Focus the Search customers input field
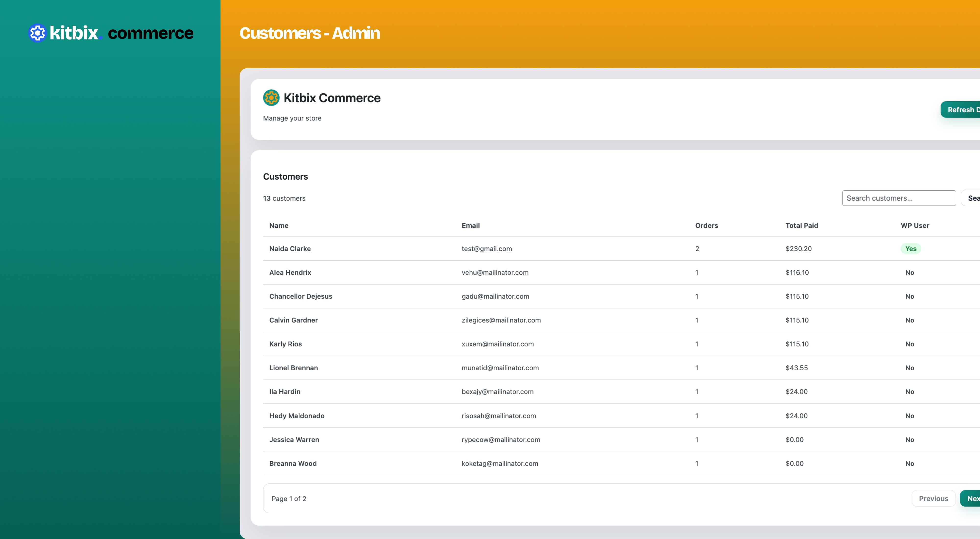The image size is (980, 539). point(898,198)
